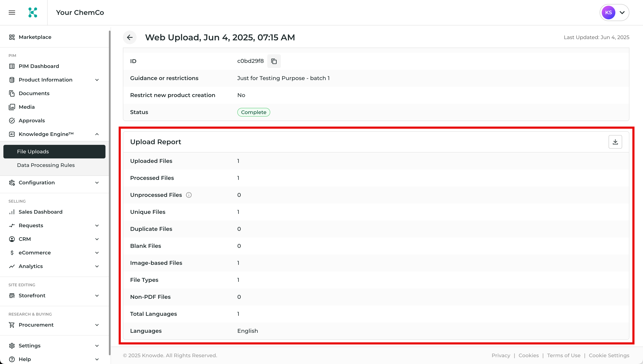This screenshot has width=643, height=364.
Task: Show info about Unprocessed Files
Action: tap(189, 195)
